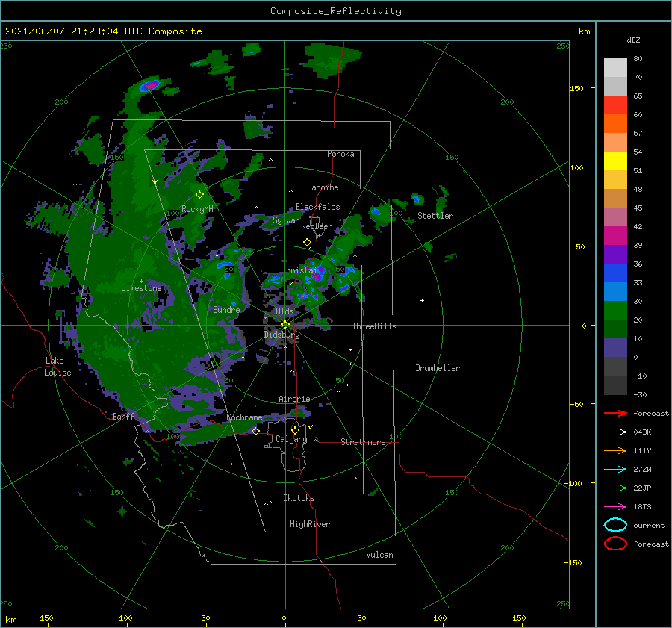
Task: Click the cyan current ellipse icon
Action: [x=615, y=525]
